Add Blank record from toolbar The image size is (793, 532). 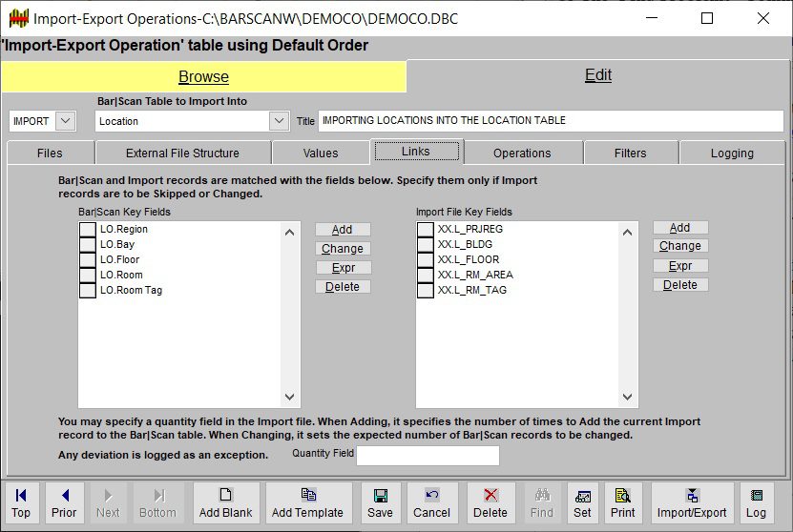coord(225,502)
